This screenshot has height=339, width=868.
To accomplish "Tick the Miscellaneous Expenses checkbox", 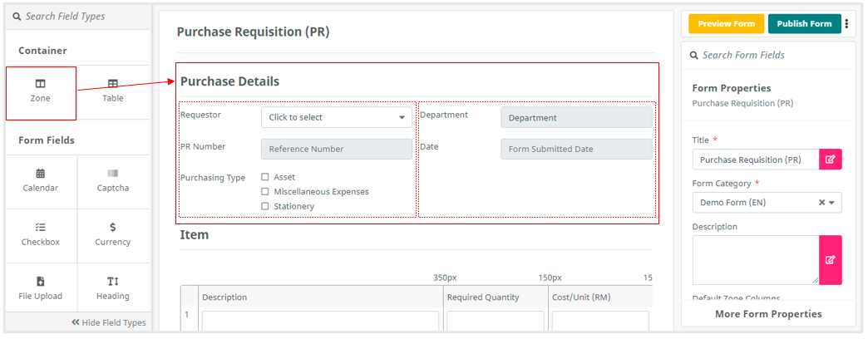I will tap(265, 191).
